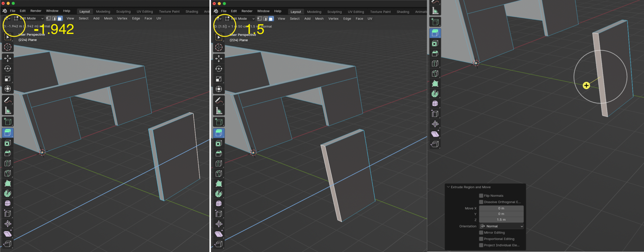Screen dimensions: 644x252
Task: Activate Poly Build tool in middle window
Action: [219, 183]
